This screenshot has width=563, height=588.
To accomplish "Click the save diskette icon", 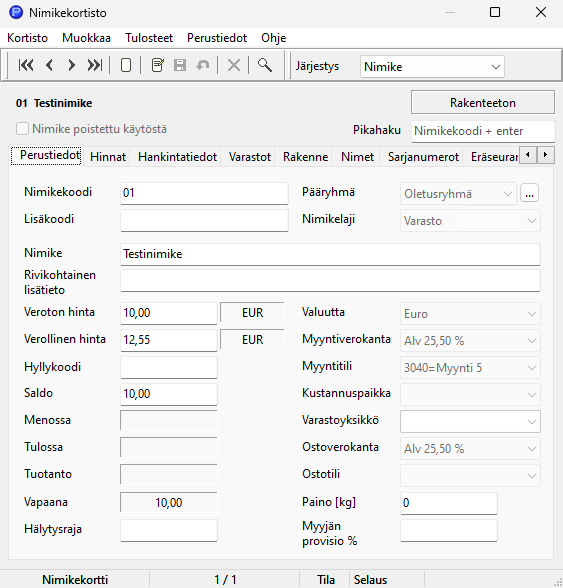I will tap(180, 65).
